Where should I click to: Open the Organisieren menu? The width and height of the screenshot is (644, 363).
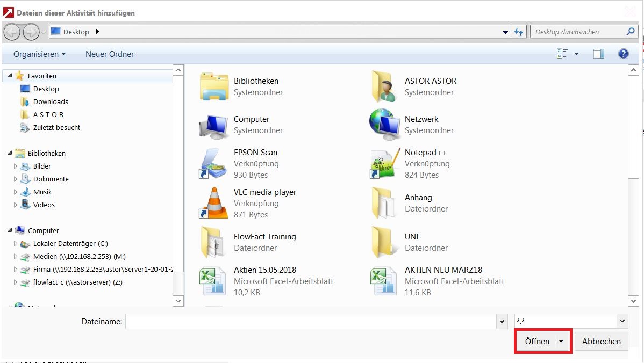pos(39,54)
